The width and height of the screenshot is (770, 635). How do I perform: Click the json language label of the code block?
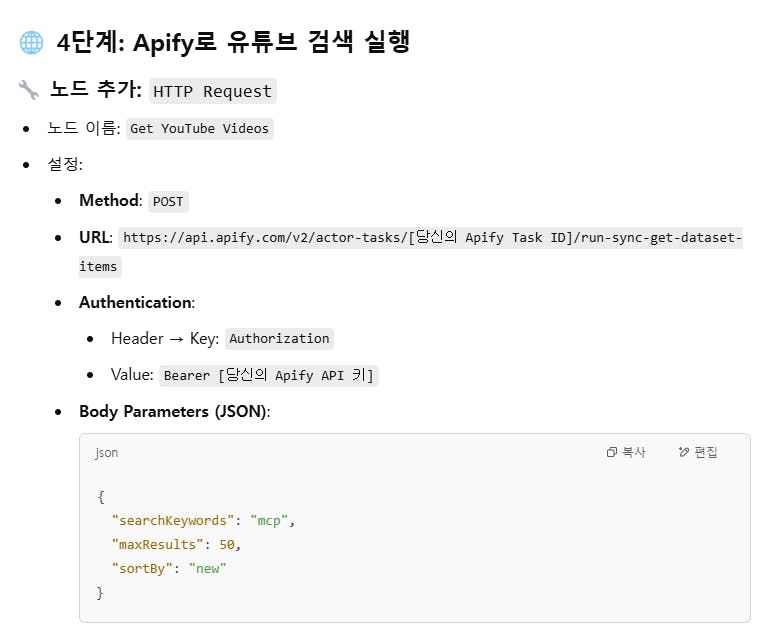coord(106,453)
